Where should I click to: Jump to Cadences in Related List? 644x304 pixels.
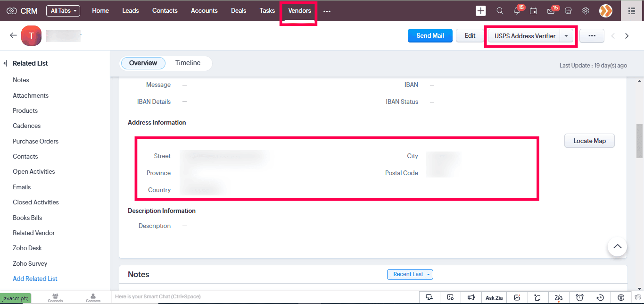(26, 126)
